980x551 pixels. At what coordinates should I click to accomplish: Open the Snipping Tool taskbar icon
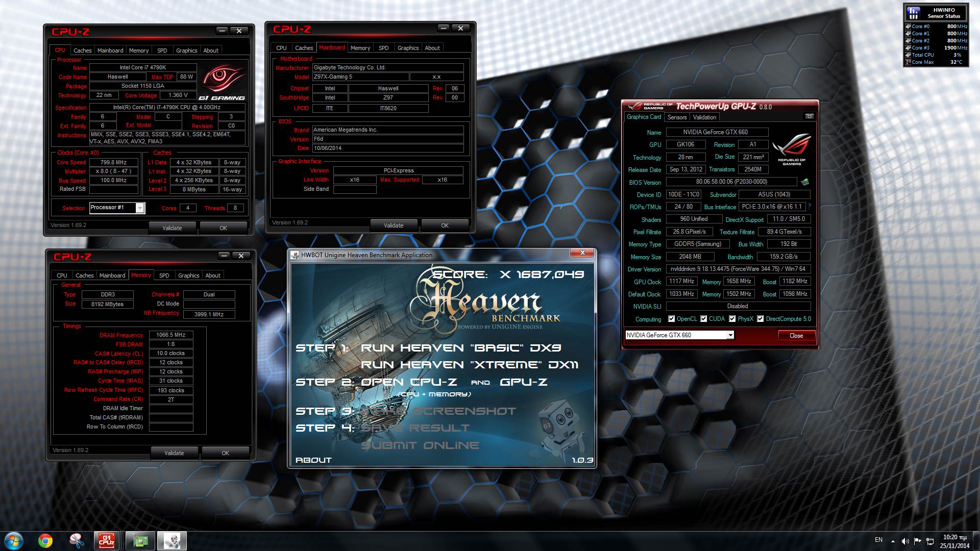(x=77, y=540)
